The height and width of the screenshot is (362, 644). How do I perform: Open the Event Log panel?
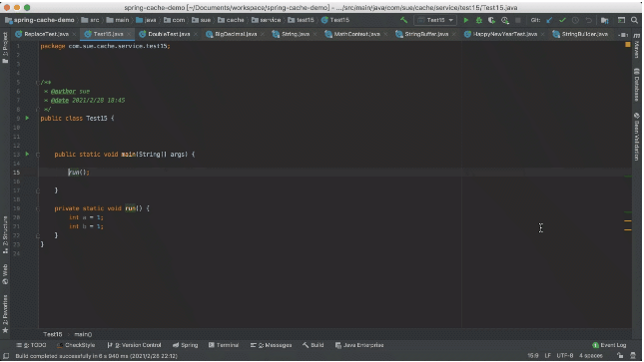609,345
